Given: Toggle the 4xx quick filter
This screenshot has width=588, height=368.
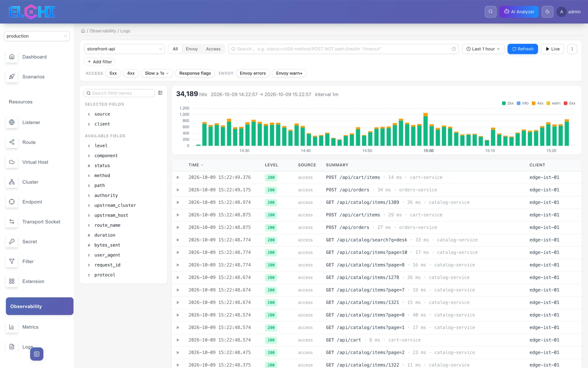Looking at the screenshot, I should tap(131, 73).
